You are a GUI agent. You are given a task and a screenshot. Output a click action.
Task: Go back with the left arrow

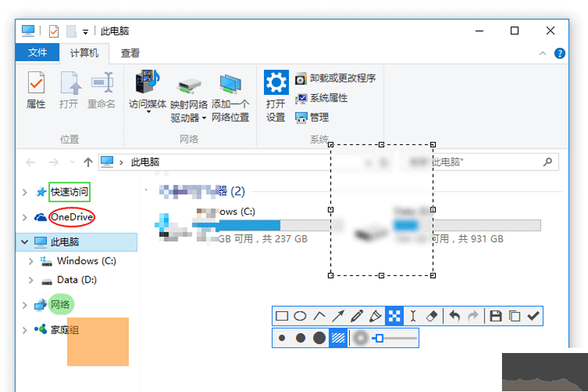click(x=31, y=162)
